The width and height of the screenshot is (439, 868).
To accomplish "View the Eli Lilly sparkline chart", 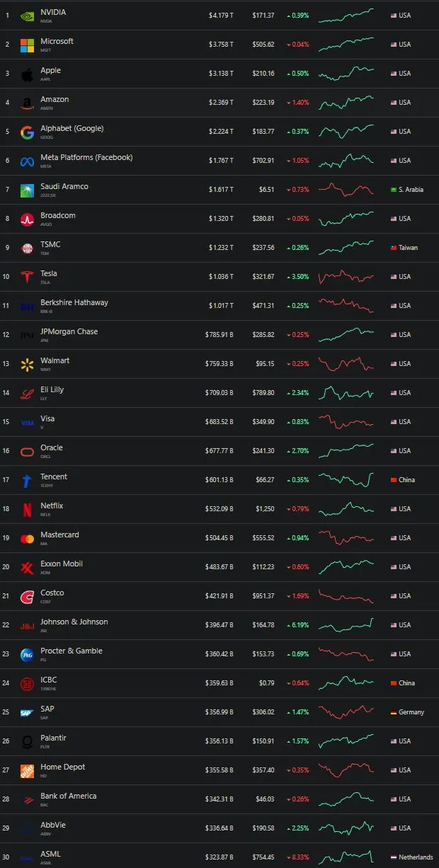I will click(346, 393).
